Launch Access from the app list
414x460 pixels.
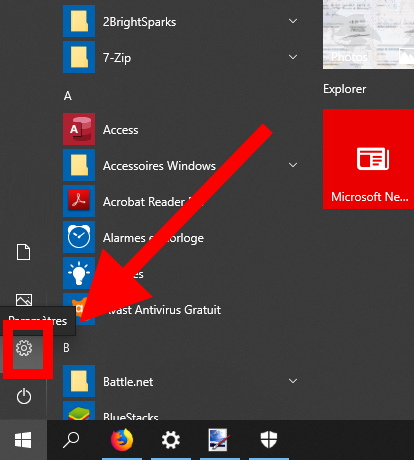[x=121, y=130]
